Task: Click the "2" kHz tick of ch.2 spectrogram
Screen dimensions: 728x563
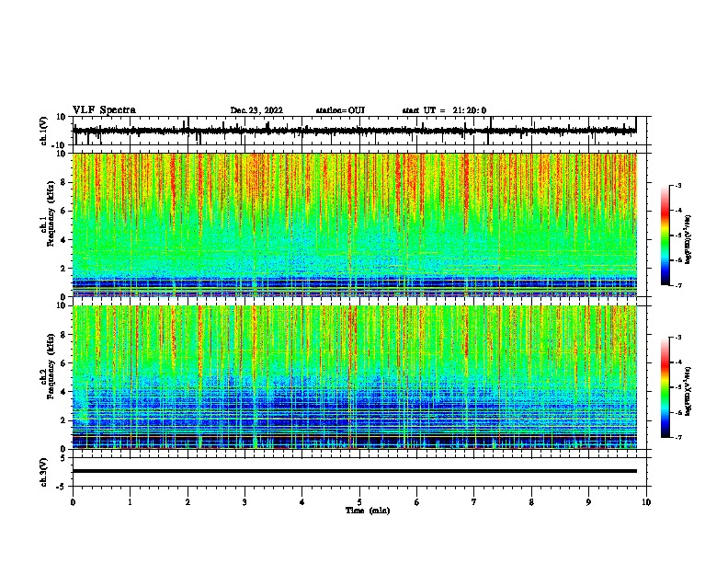Action: (64, 420)
